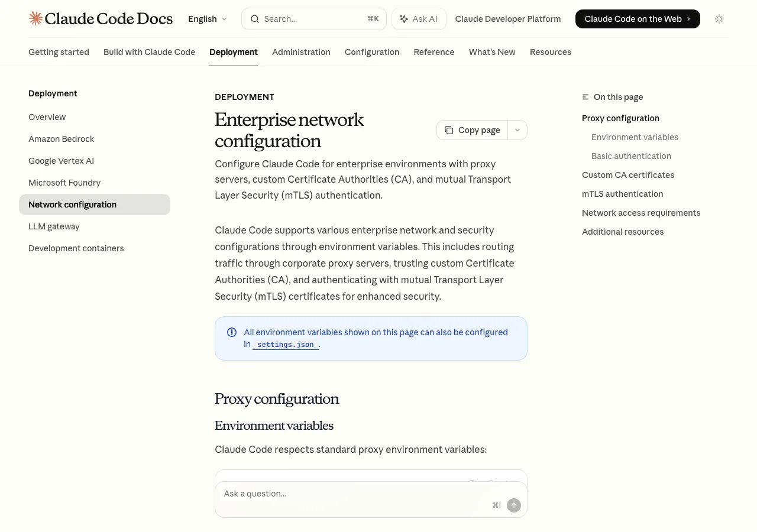The image size is (757, 532).
Task: Open the English language dropdown
Action: (208, 19)
